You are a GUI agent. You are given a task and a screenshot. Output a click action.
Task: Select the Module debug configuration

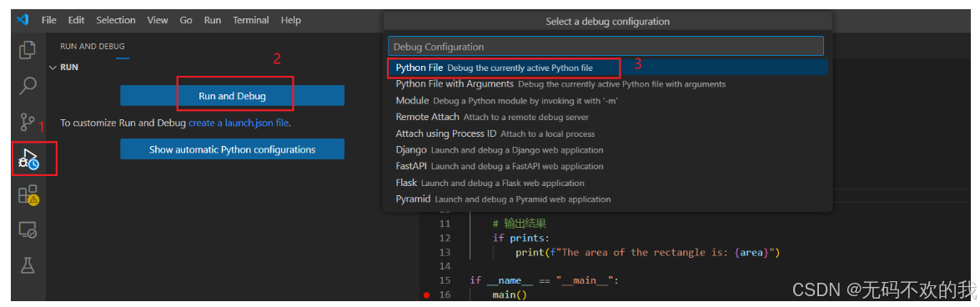point(607,100)
